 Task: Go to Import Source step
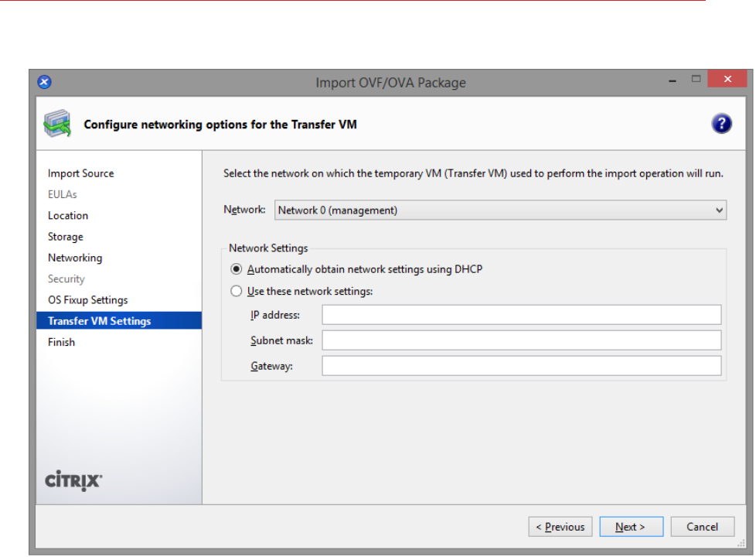pyautogui.click(x=80, y=173)
